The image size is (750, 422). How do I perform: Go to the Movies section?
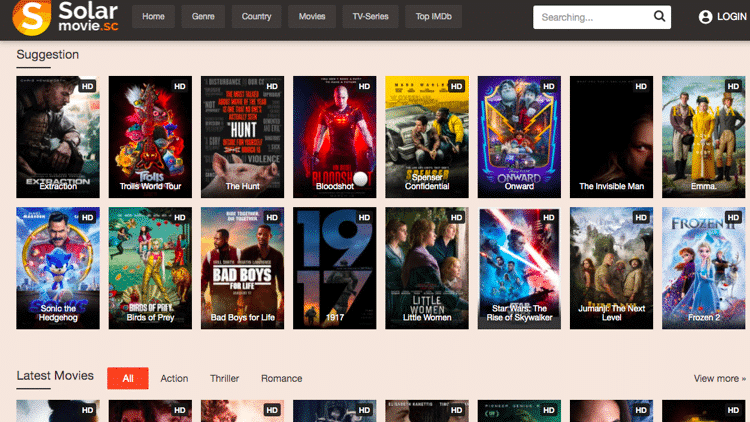pyautogui.click(x=312, y=17)
